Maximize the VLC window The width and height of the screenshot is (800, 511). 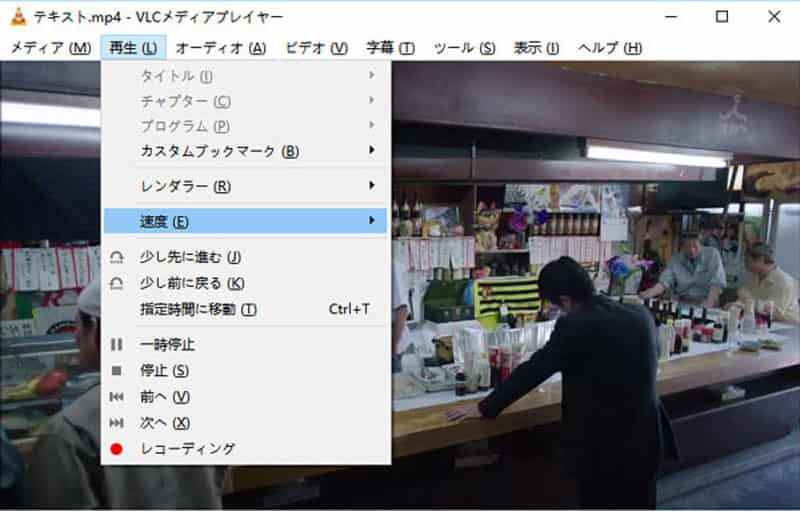coord(722,16)
